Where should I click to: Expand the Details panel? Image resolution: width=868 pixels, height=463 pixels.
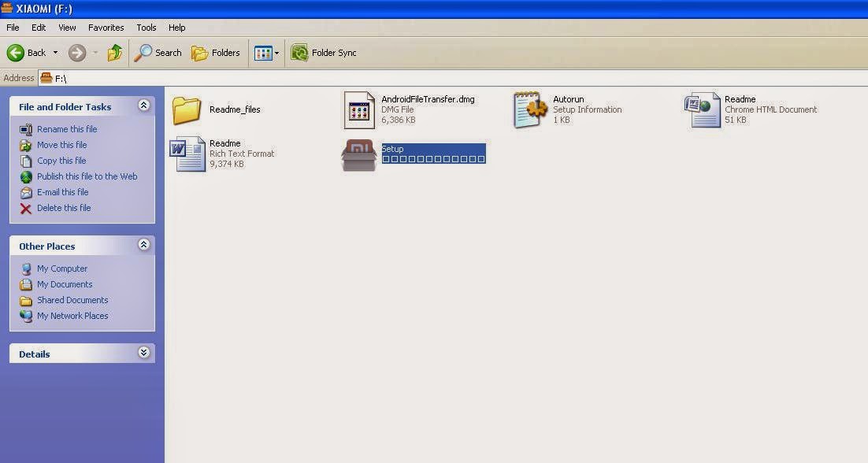click(x=144, y=352)
